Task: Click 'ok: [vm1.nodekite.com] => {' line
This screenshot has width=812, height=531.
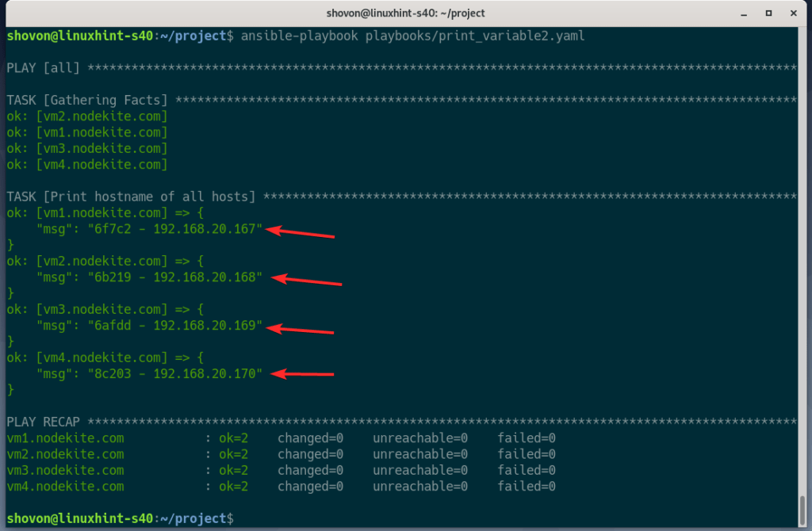Action: [x=105, y=212]
